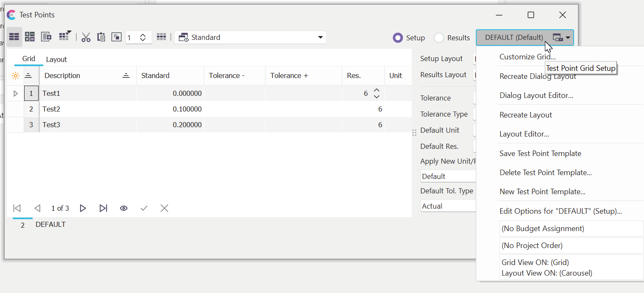644x293 pixels.
Task: Click Save Test Point Template
Action: coord(540,153)
